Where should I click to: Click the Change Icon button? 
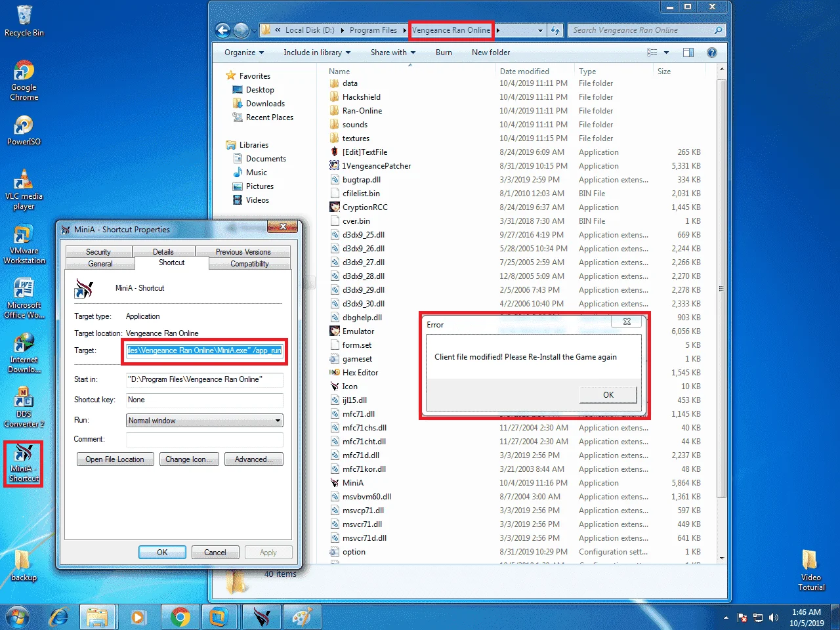click(189, 459)
